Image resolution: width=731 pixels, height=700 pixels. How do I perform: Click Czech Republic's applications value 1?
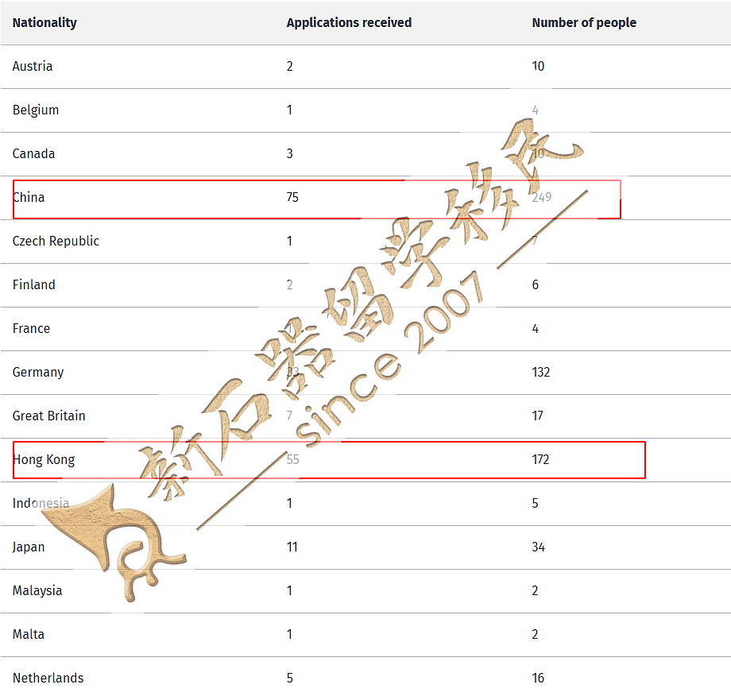[x=289, y=241]
